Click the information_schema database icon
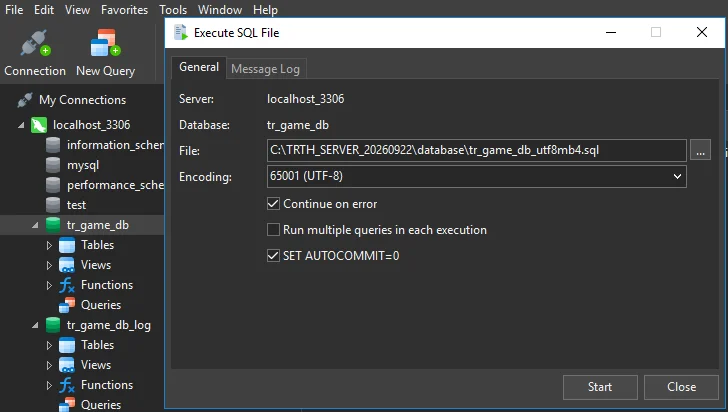This screenshot has width=728, height=412. tap(53, 145)
